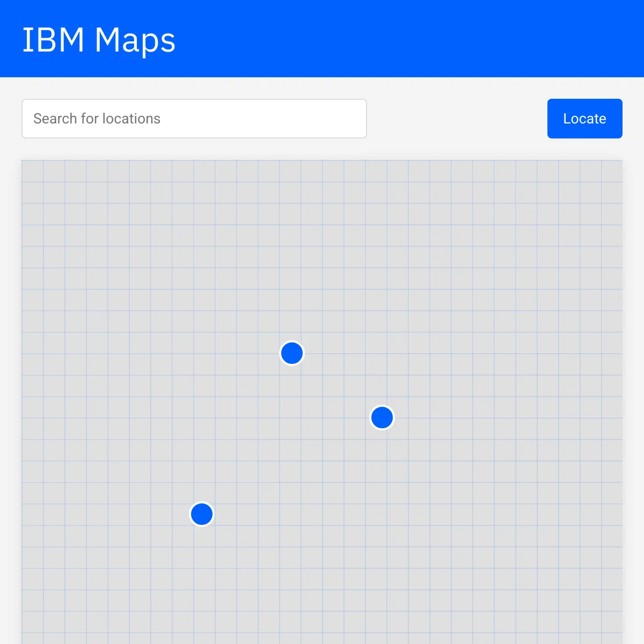Click the right end of the search box
The image size is (644, 644).
click(354, 119)
